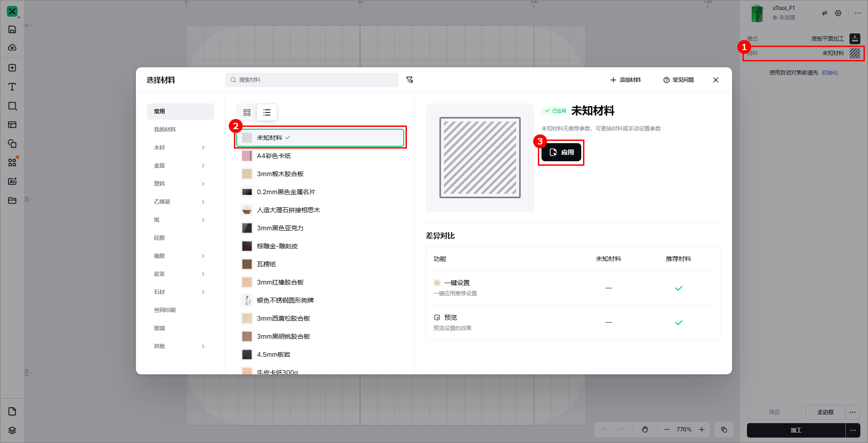
Task: Select the Text tool in left sidebar
Action: pos(12,87)
